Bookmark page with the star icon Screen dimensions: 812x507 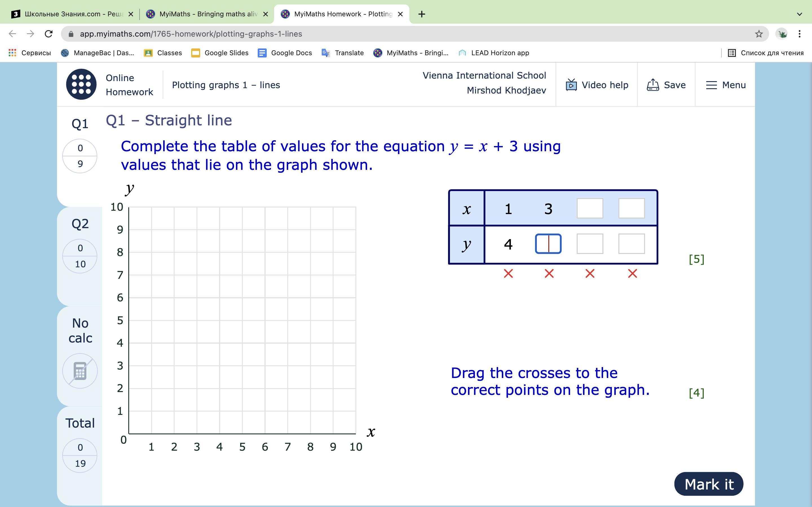[759, 34]
